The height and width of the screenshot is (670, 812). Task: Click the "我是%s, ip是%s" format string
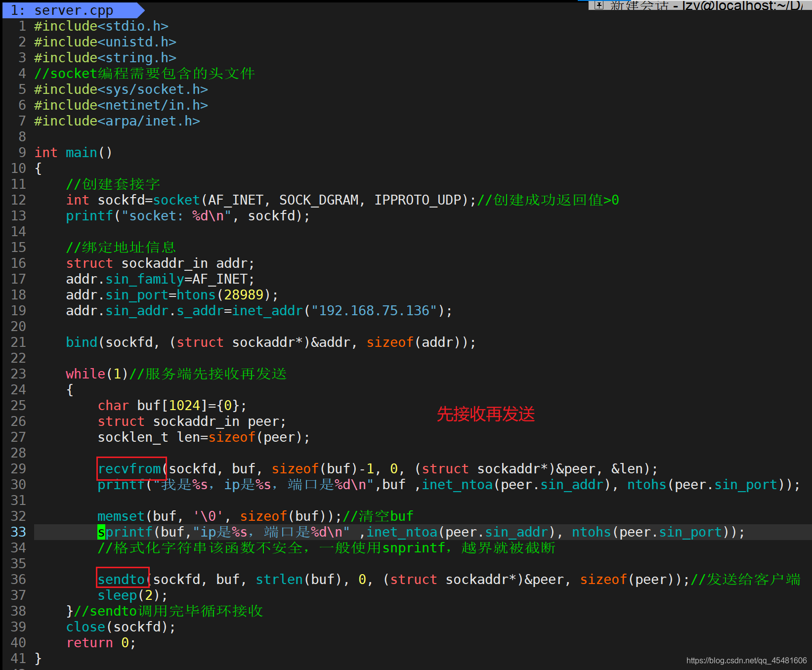point(263,485)
